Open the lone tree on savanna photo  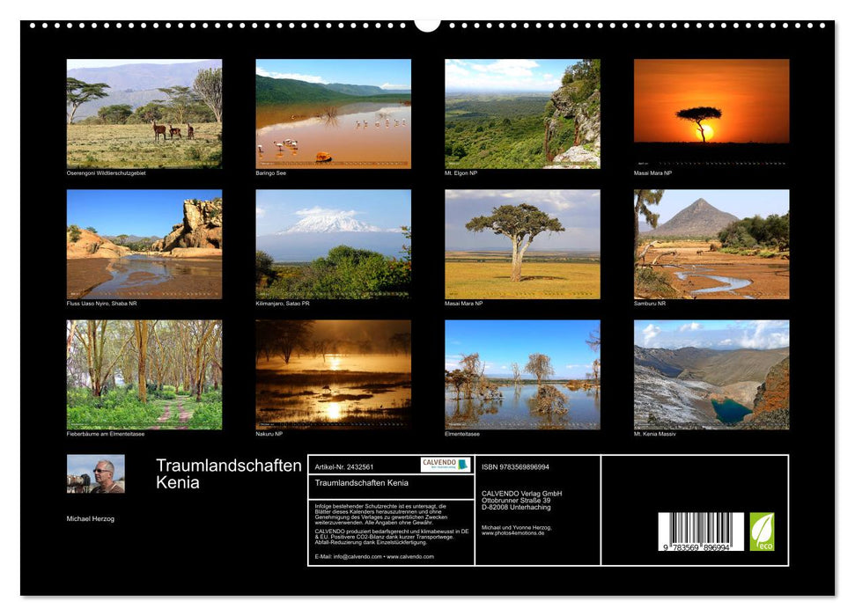(x=522, y=244)
